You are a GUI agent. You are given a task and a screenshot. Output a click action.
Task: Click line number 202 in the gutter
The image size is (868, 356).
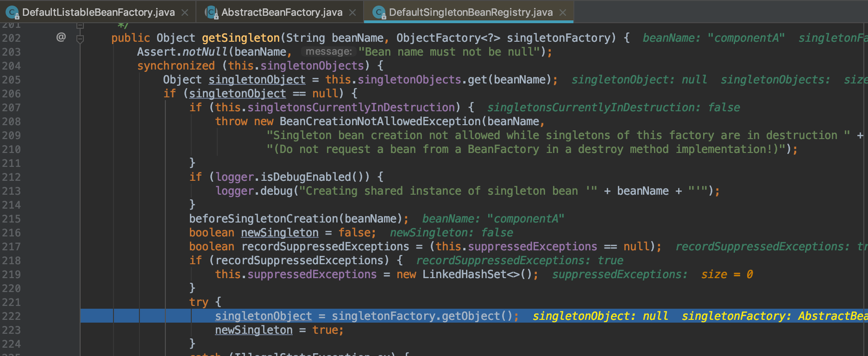12,38
